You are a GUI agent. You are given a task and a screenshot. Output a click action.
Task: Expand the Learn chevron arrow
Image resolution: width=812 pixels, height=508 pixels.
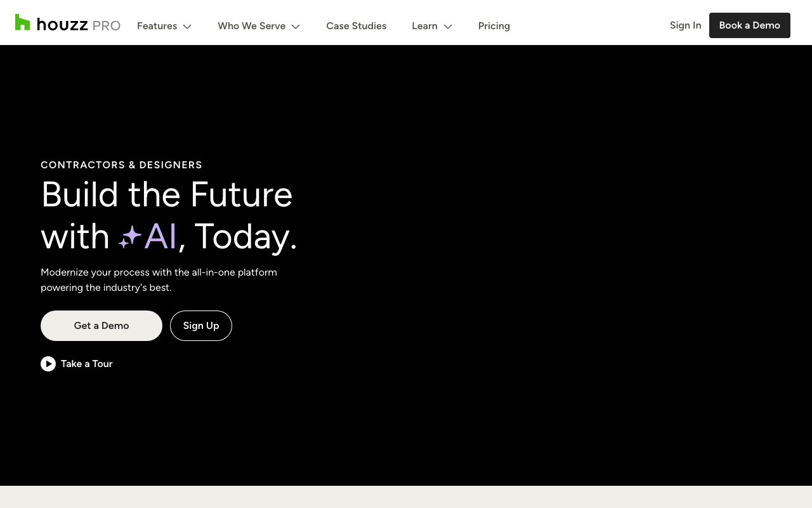448,27
